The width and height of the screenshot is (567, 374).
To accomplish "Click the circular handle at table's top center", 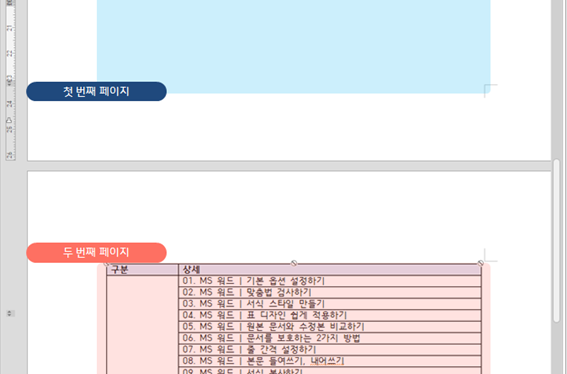I will (294, 263).
